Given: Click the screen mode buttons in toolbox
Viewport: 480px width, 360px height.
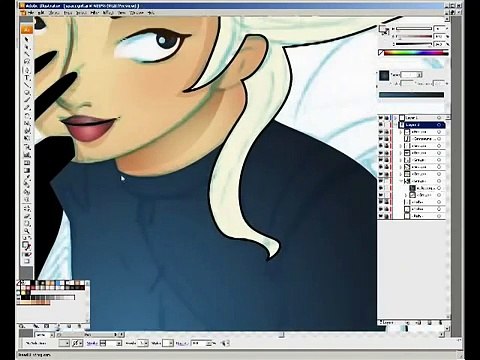Looking at the screenshot, I should point(26,261).
